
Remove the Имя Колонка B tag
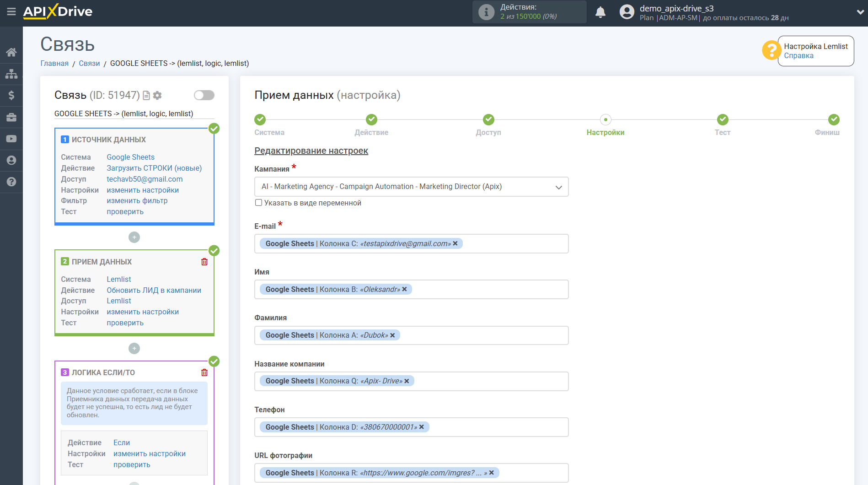point(404,289)
